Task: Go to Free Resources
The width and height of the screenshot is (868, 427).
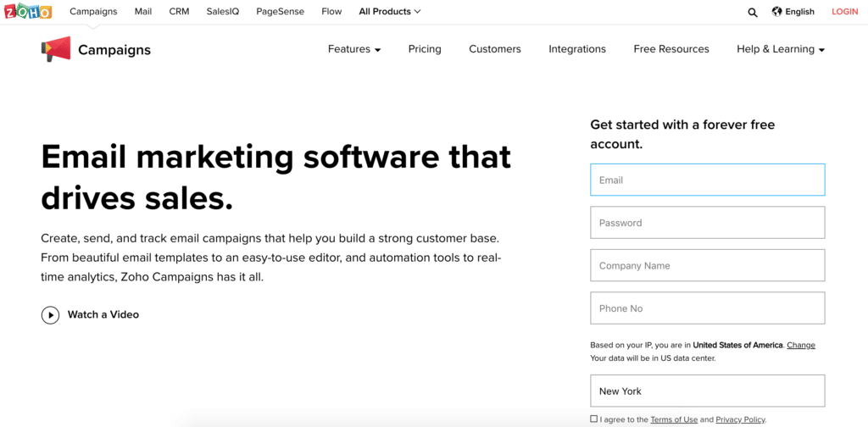Action: [671, 49]
